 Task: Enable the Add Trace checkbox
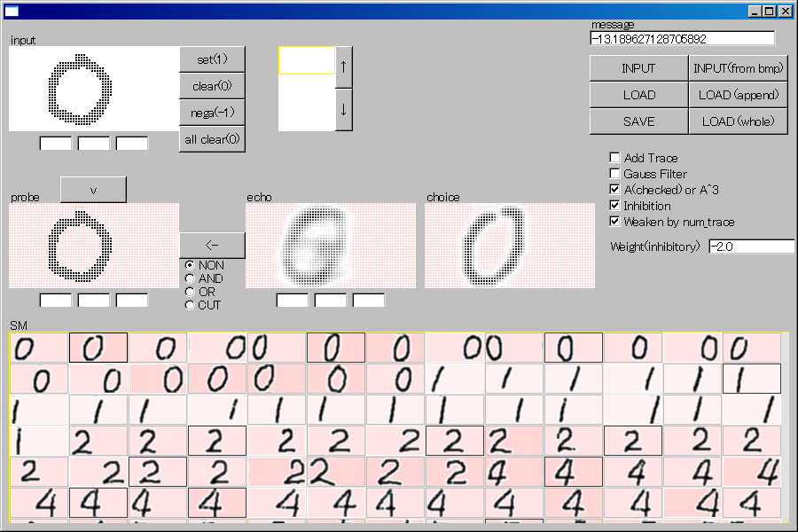coord(615,158)
